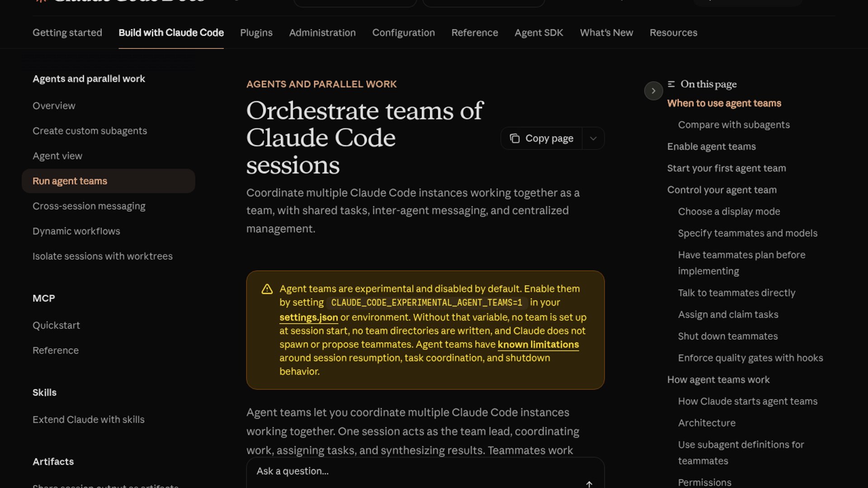Jump to Specify teammates and models
868x488 pixels.
point(748,233)
